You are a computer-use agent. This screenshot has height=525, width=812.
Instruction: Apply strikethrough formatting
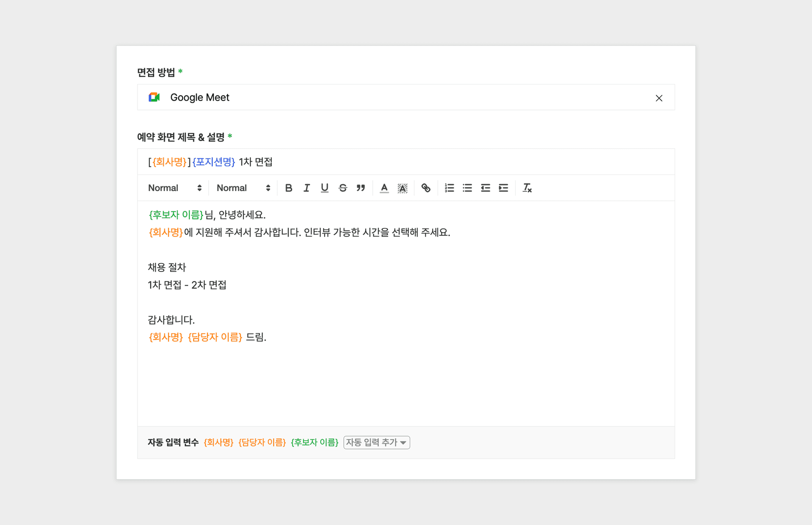click(x=343, y=188)
